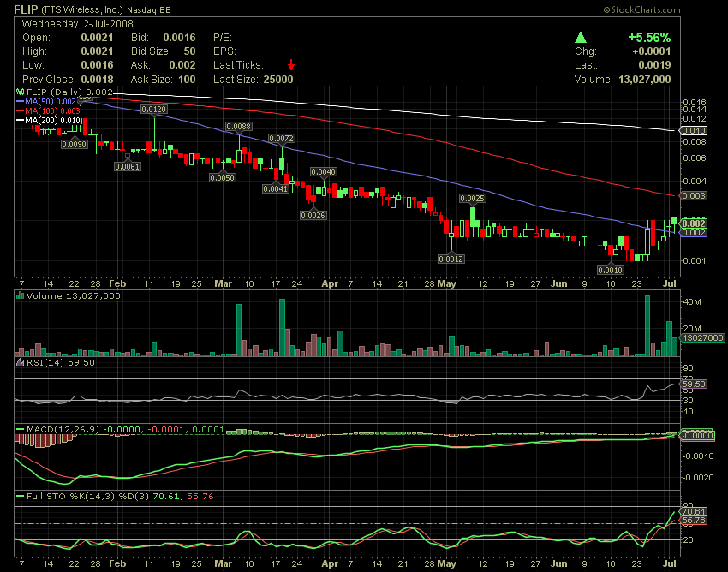Click the boxed 55.76 stochastic axis tag
728x572 pixels.
tap(694, 521)
